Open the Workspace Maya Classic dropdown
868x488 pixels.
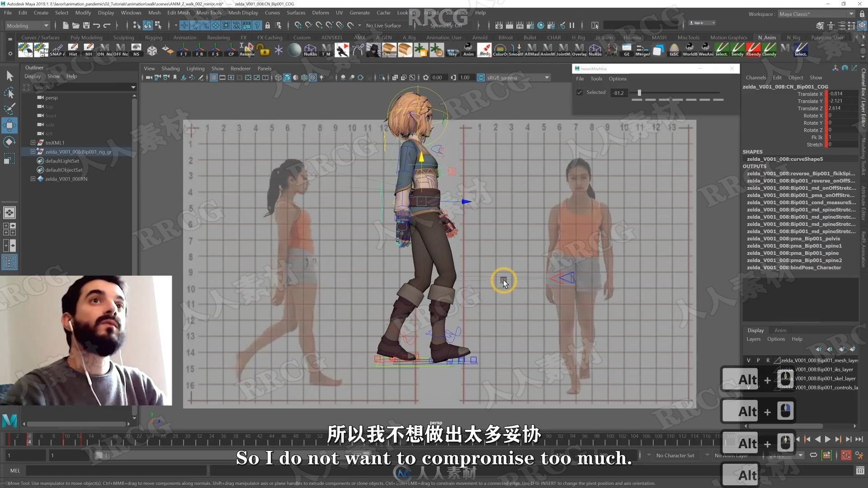click(x=816, y=14)
